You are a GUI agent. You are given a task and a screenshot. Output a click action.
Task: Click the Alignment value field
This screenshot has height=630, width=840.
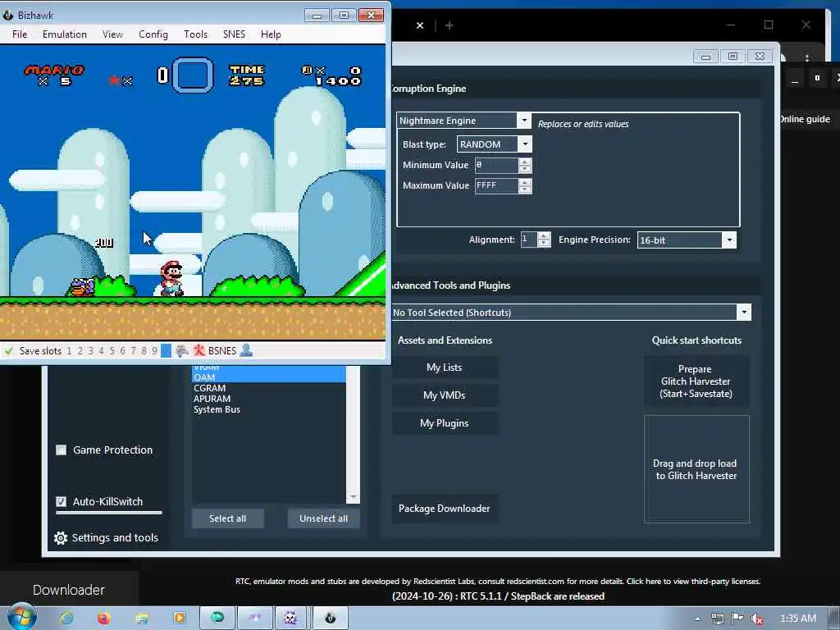click(x=529, y=240)
